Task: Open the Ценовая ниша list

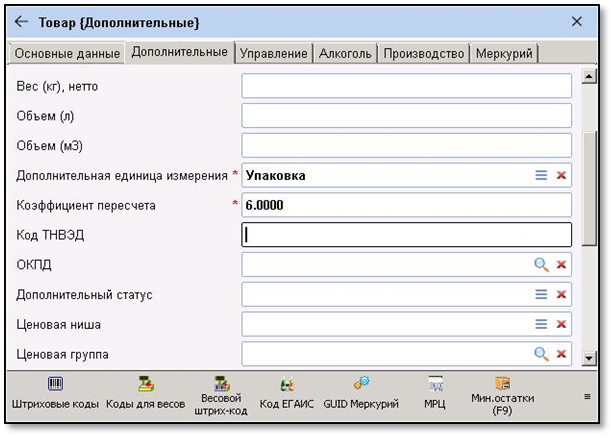Action: click(x=541, y=324)
